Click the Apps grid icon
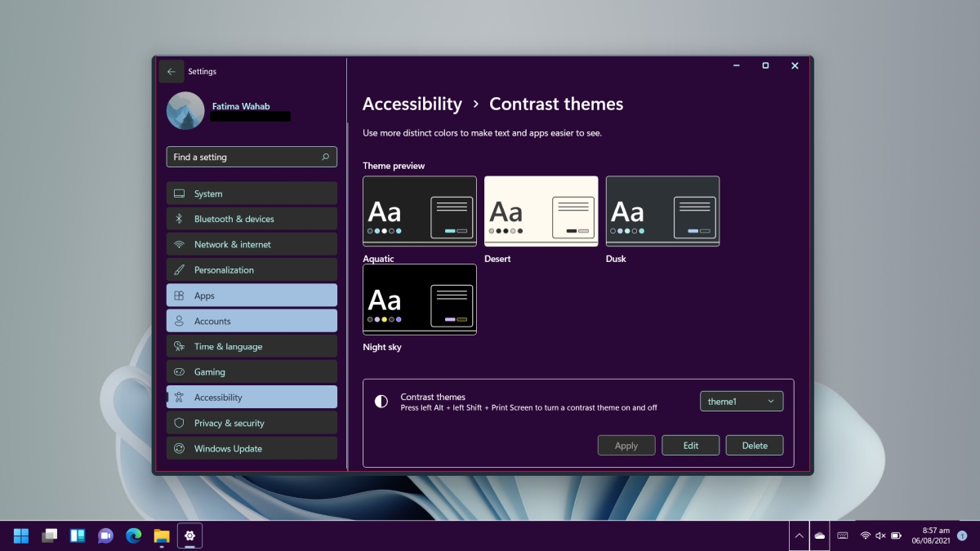This screenshot has width=980, height=551. 179,295
